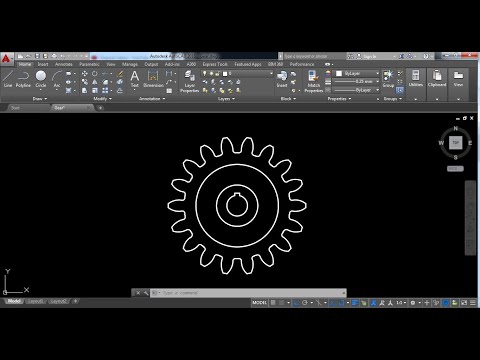Open the ByLayer object color dropdown

coord(357,73)
